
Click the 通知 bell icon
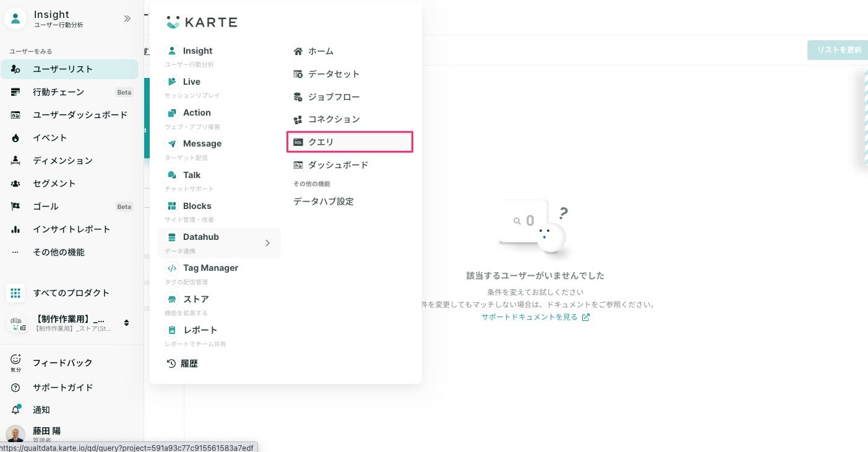pos(16,409)
